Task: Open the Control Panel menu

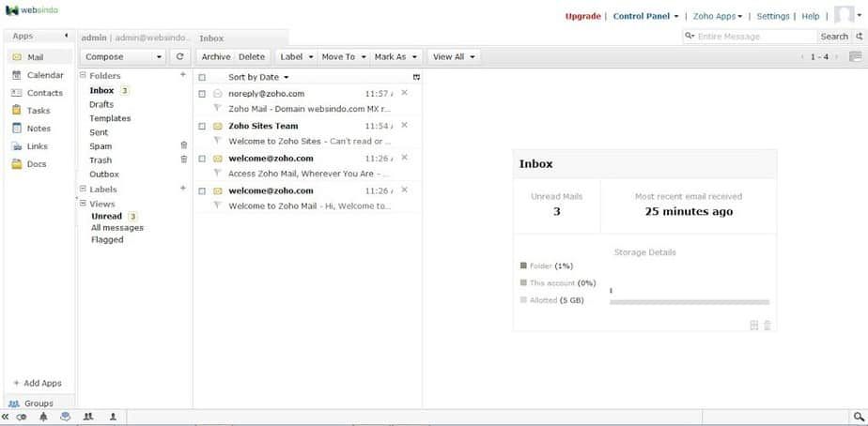Action: pos(645,16)
